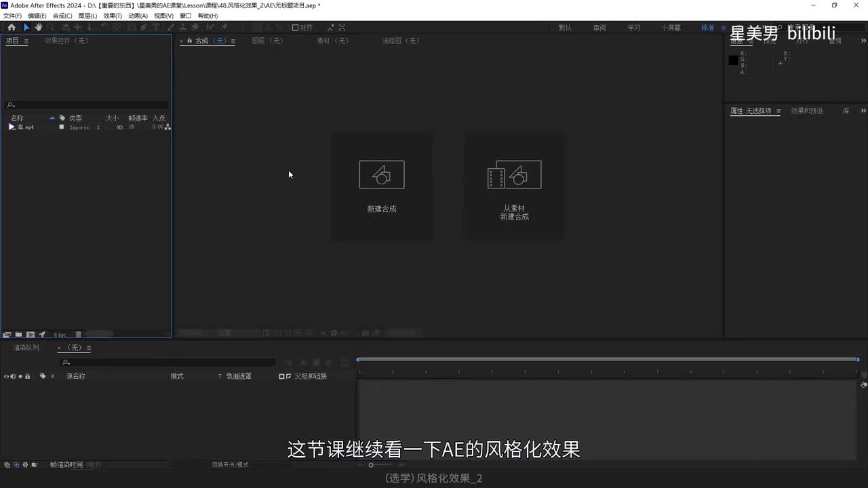Image resolution: width=868 pixels, height=488 pixels.
Task: Open the 属性 panel menu
Action: (778, 111)
